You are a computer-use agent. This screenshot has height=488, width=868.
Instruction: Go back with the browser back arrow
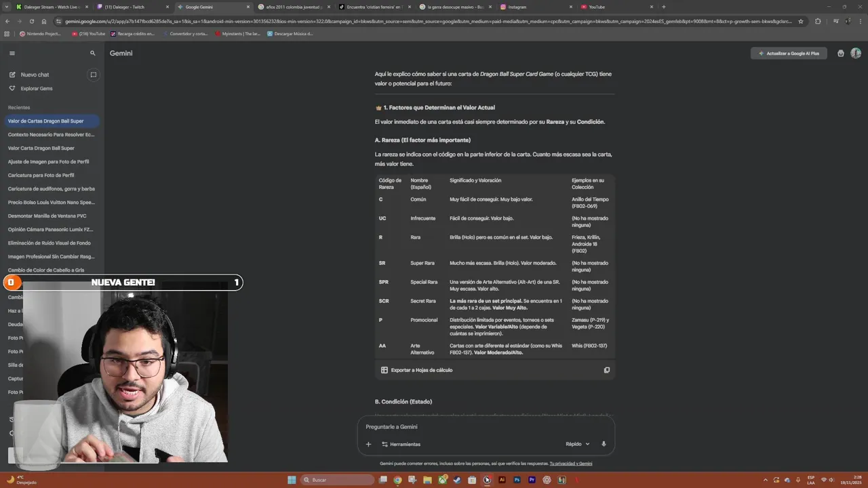click(x=7, y=21)
